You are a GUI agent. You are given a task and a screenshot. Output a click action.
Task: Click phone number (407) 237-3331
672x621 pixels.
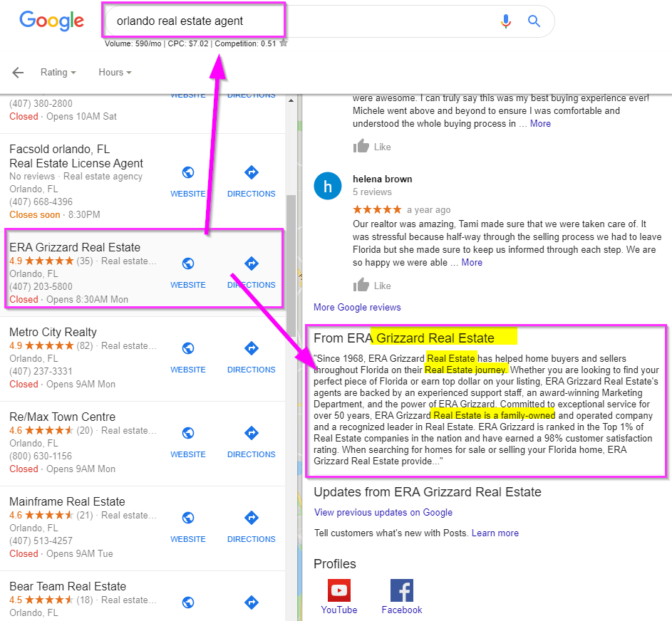pyautogui.click(x=41, y=371)
